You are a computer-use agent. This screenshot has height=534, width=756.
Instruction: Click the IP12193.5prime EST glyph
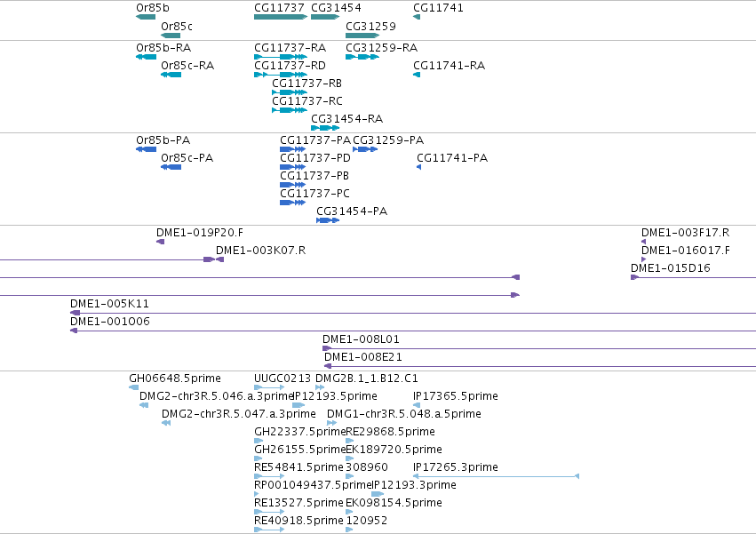[298, 406]
